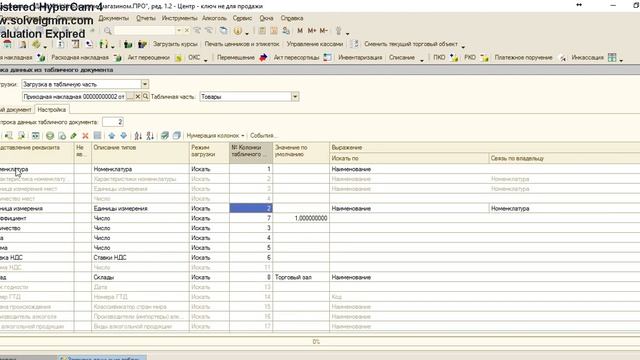Image resolution: width=640 pixels, height=360 pixels.
Task: Move row up with blue arrow icon
Action: pyautogui.click(x=111, y=136)
